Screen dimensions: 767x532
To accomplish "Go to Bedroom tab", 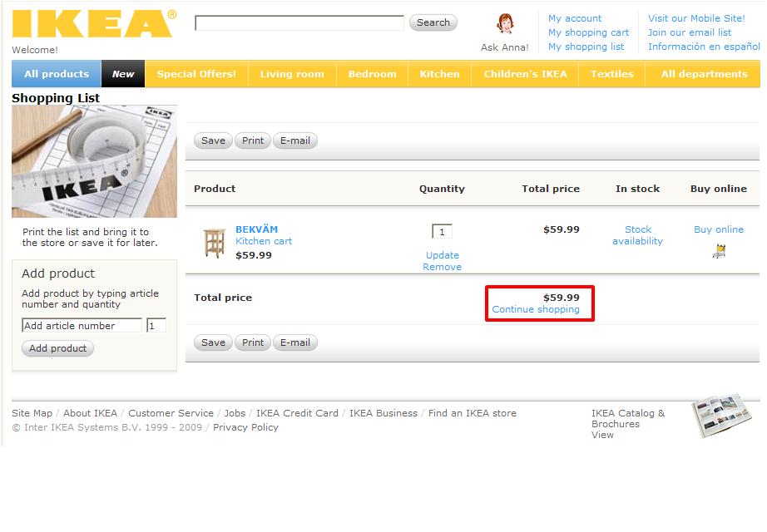I will [x=372, y=74].
